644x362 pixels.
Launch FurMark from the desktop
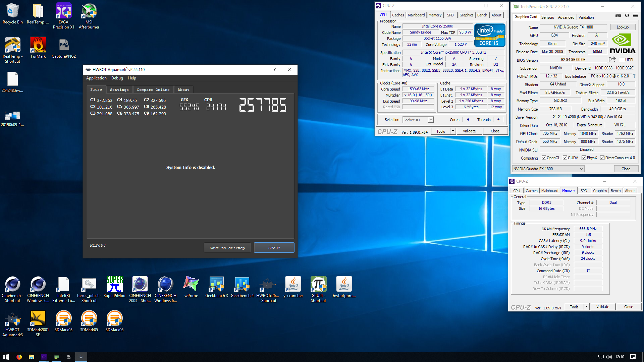38,48
